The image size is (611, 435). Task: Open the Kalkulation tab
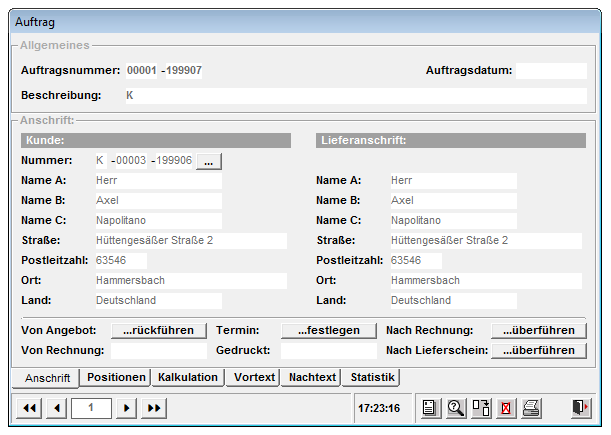point(188,377)
